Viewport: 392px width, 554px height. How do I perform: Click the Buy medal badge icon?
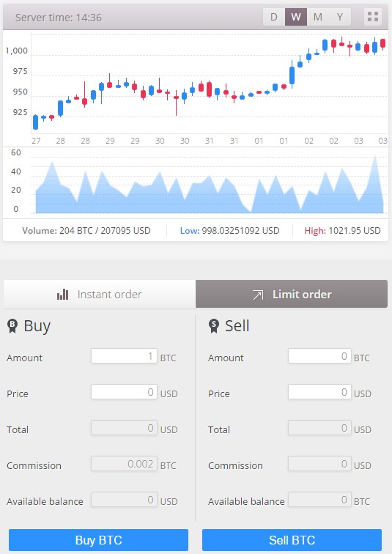pos(12,326)
